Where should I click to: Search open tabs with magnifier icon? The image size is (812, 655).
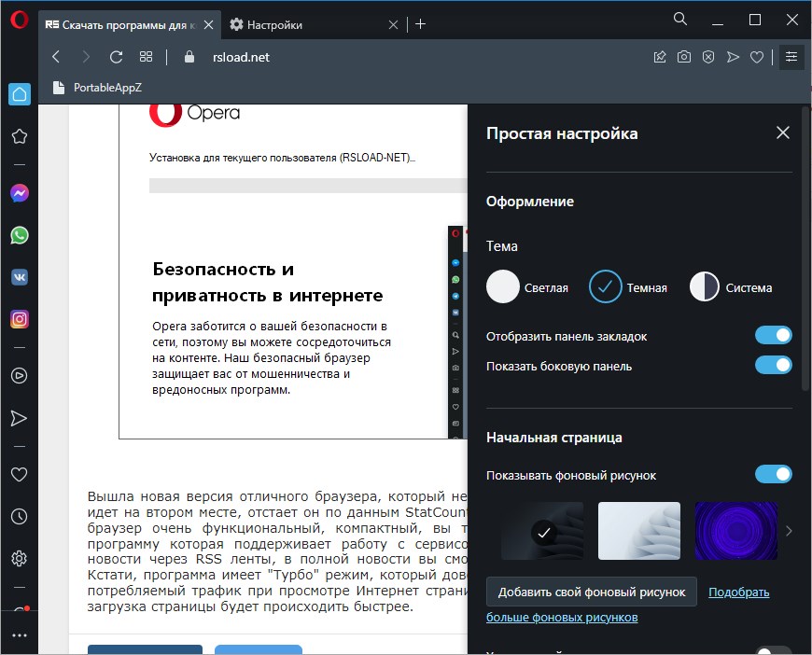(x=680, y=20)
